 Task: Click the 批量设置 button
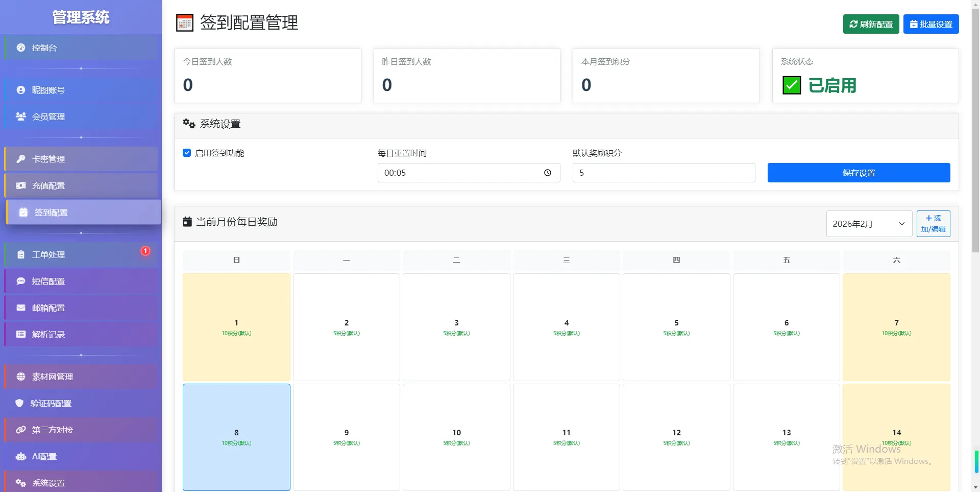[x=930, y=24]
